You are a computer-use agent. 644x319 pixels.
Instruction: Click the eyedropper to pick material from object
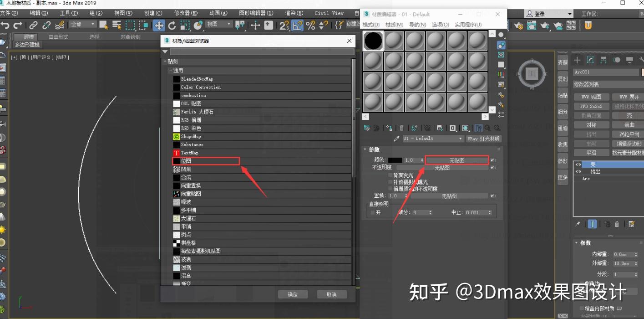click(396, 138)
